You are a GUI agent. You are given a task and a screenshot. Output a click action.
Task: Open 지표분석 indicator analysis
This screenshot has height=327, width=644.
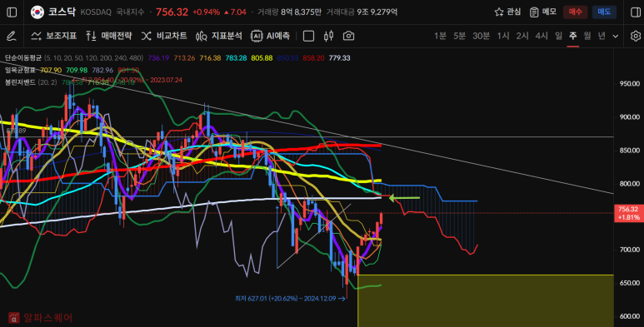(219, 36)
